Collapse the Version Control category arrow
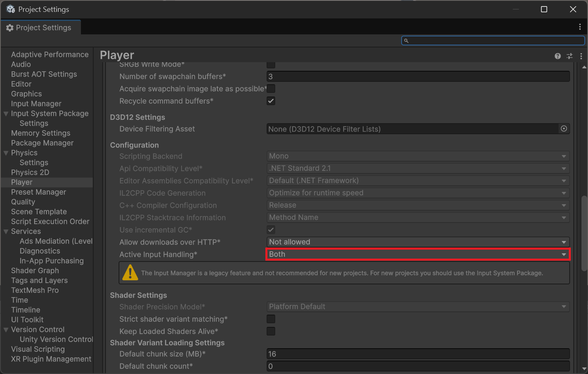 click(6, 330)
